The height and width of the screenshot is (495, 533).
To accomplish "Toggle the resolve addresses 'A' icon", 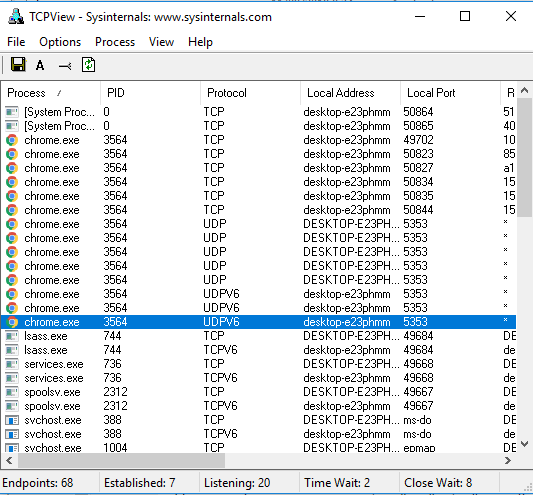I will coord(40,65).
